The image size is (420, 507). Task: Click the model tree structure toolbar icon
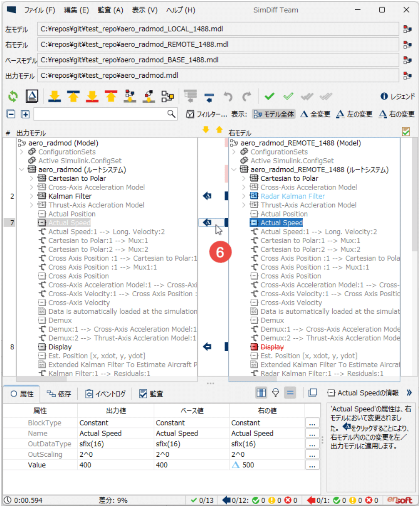(168, 96)
